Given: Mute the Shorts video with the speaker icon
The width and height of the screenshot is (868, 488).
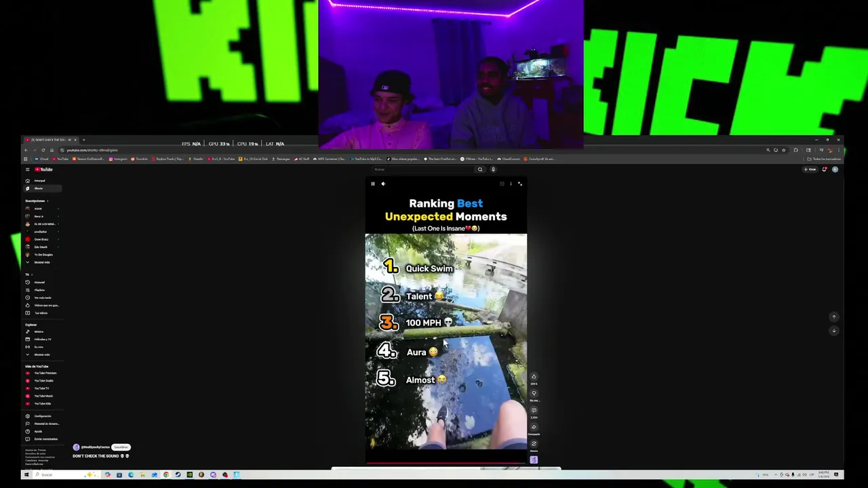Looking at the screenshot, I should (x=382, y=184).
